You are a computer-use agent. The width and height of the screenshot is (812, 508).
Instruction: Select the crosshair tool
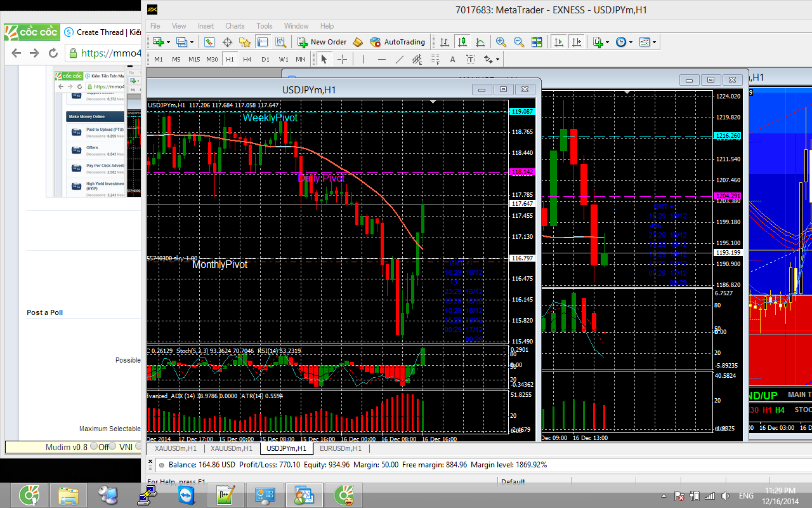[342, 59]
